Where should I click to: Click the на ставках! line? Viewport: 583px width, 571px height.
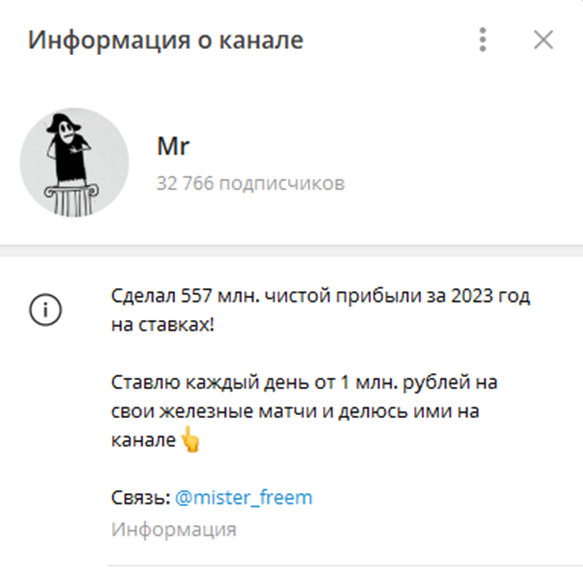click(163, 325)
